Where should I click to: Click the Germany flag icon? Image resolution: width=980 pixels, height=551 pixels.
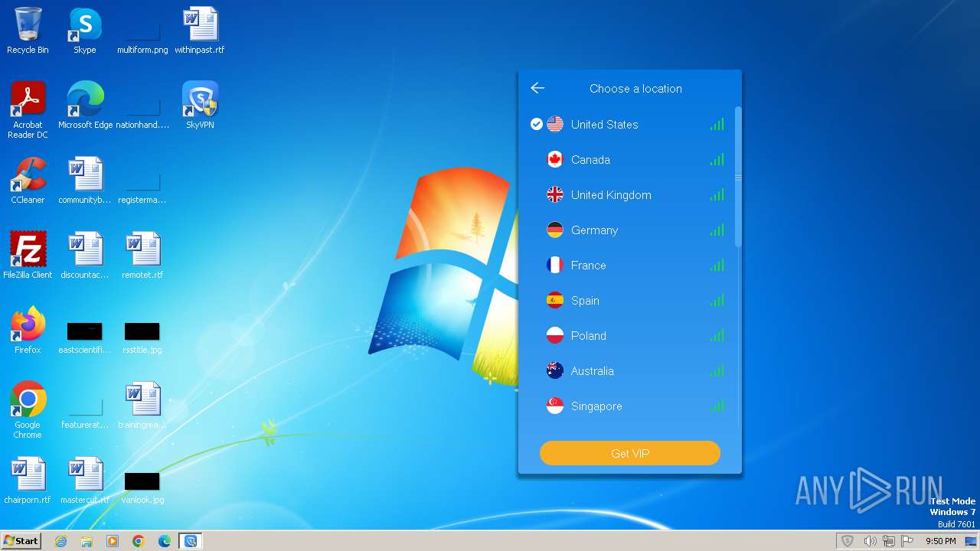point(555,230)
